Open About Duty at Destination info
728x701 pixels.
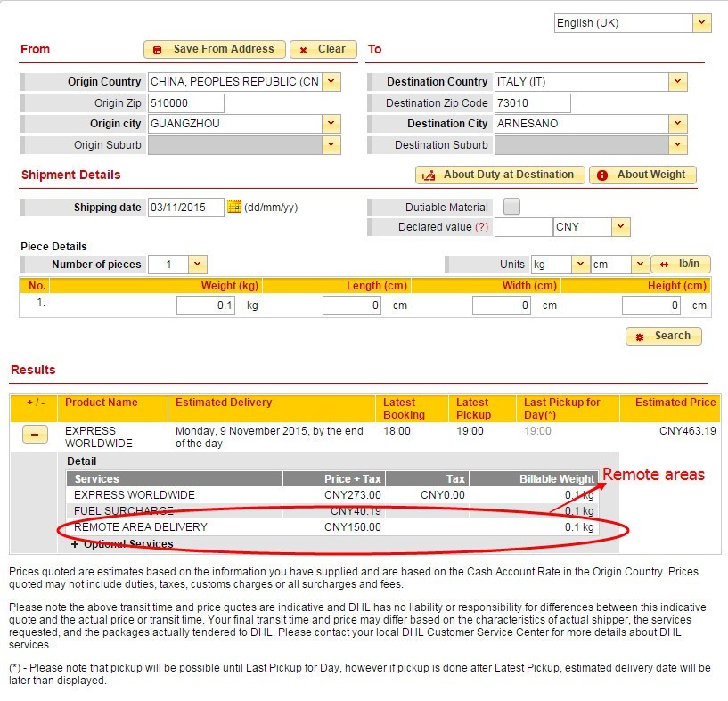coord(500,175)
